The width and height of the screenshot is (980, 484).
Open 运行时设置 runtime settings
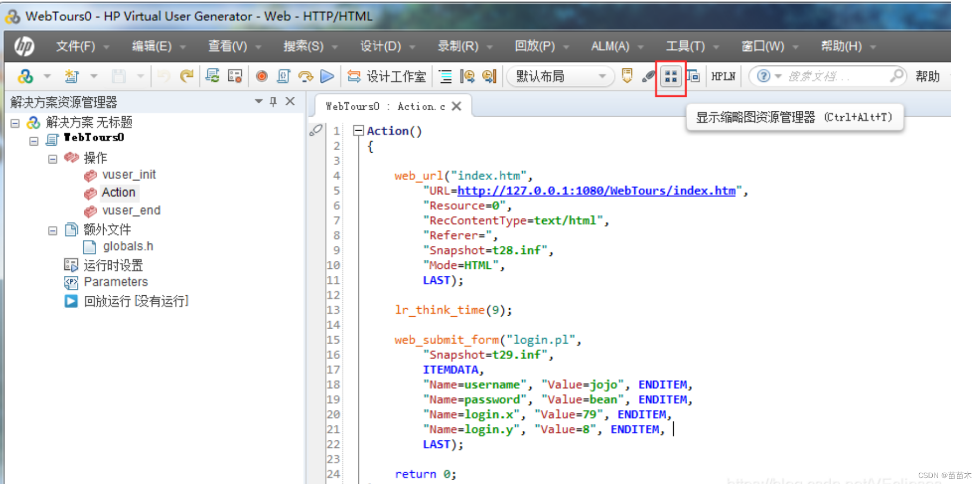(x=113, y=265)
